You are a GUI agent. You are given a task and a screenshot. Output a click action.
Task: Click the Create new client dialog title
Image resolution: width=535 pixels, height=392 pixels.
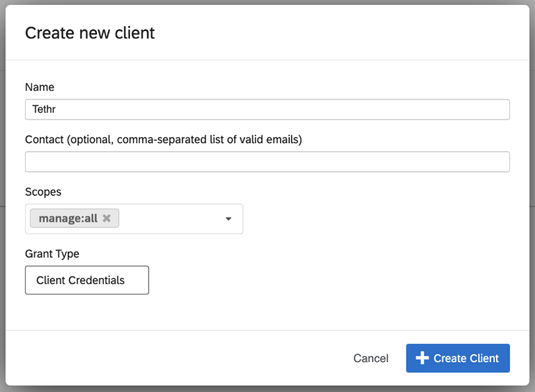(x=89, y=33)
